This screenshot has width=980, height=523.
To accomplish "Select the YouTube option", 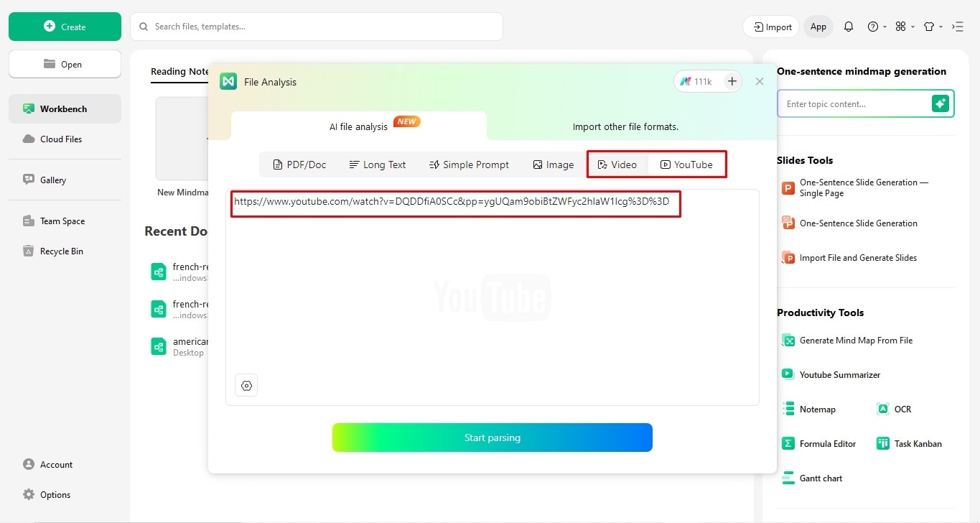I will tap(686, 165).
